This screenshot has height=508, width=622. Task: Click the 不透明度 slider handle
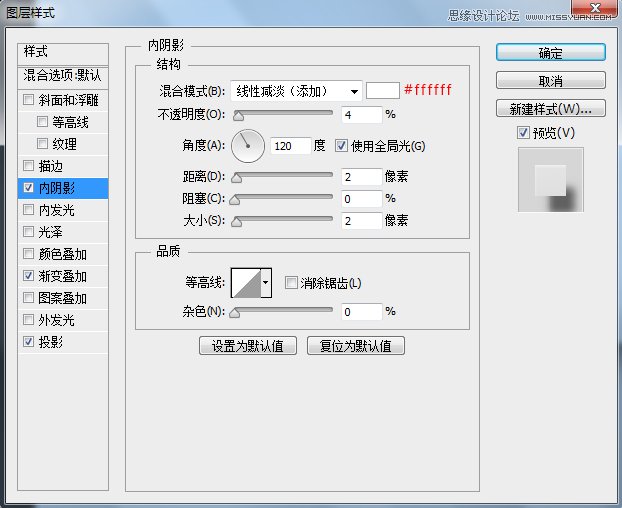pyautogui.click(x=238, y=116)
